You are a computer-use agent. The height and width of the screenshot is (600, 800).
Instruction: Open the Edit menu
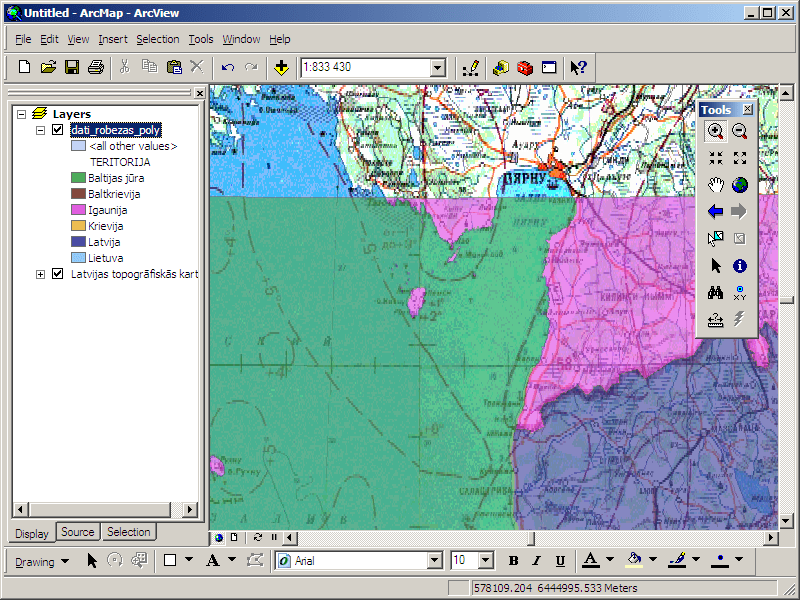(49, 39)
